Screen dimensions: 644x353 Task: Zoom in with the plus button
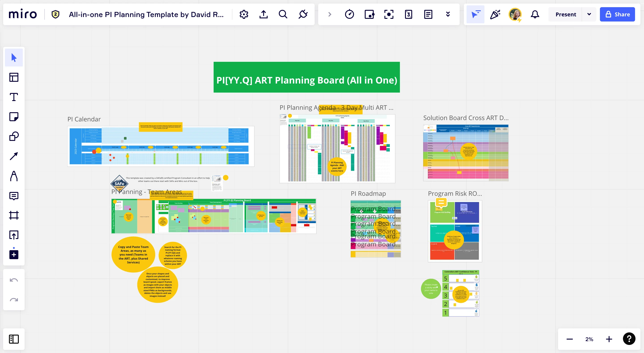point(609,339)
